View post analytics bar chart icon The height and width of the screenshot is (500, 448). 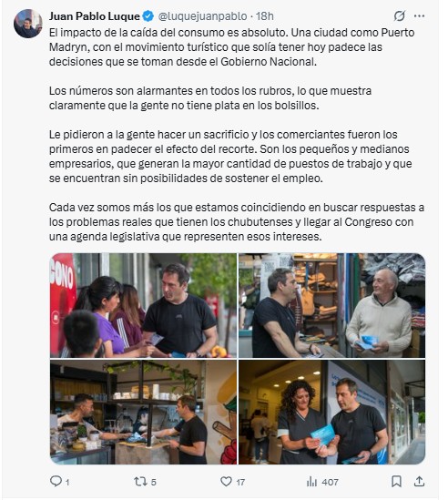click(311, 482)
